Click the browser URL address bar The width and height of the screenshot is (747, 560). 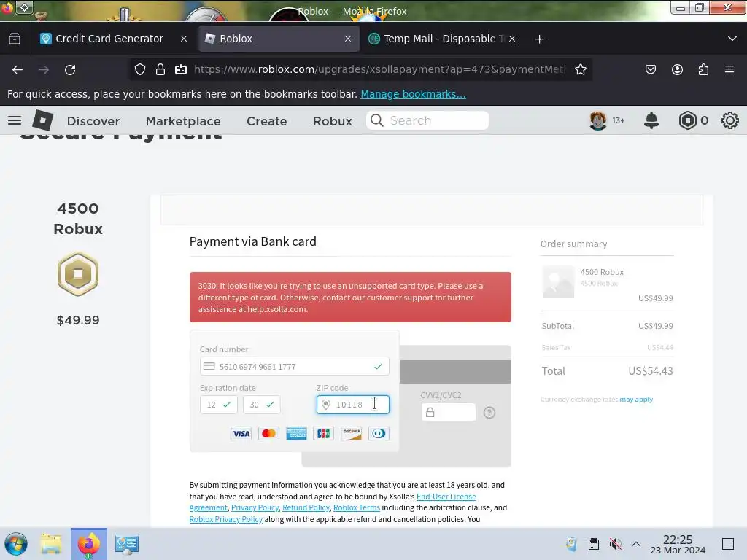click(x=379, y=69)
